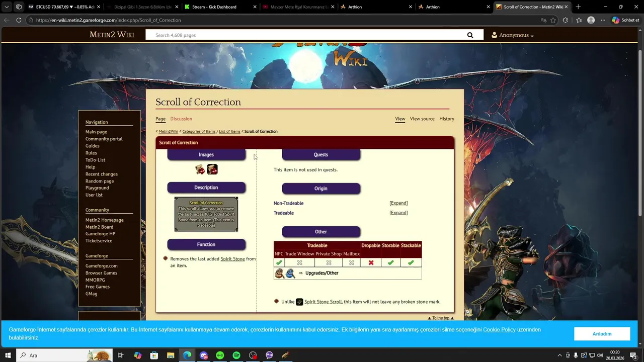Click the Task View icon in taskbar

point(121,355)
